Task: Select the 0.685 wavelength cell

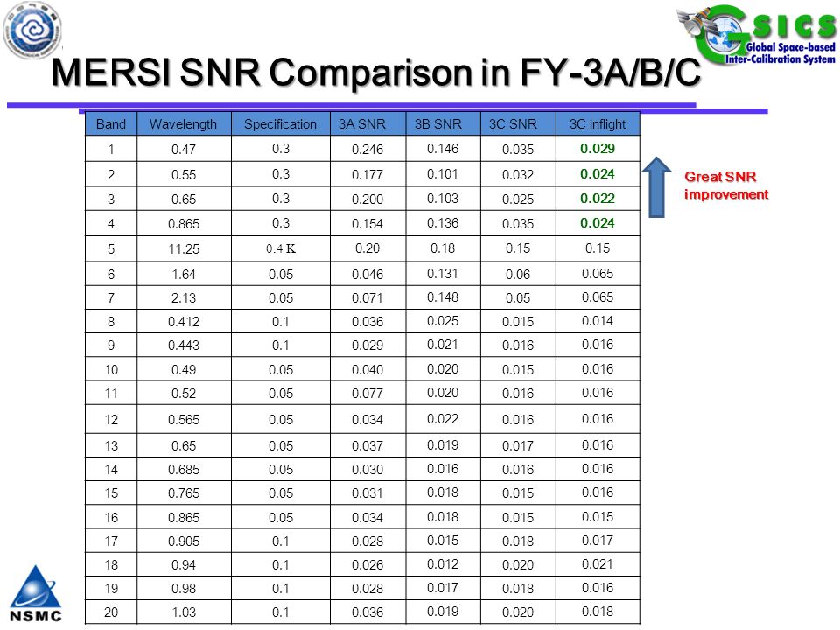Action: 184,470
